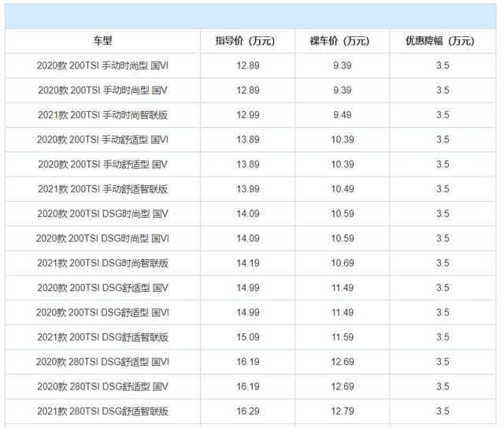Click 14.99 in 200TSI DSG舒适型 国V row
The image size is (504, 428).
point(248,288)
